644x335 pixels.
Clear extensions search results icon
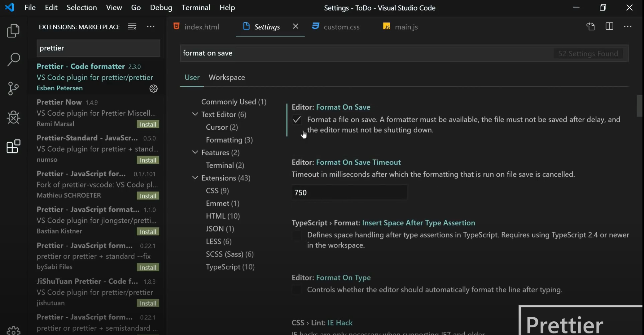point(132,27)
